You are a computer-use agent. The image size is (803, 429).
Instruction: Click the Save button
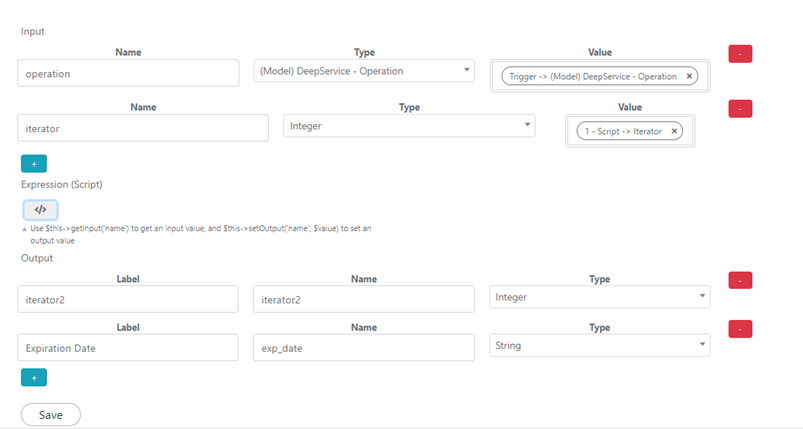click(51, 415)
